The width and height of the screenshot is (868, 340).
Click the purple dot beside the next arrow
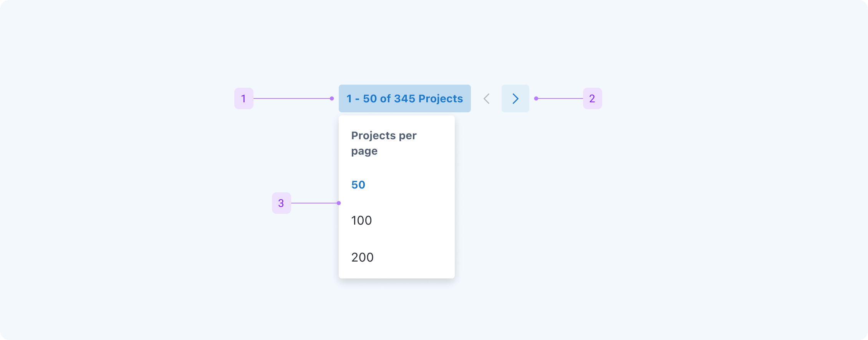click(536, 98)
